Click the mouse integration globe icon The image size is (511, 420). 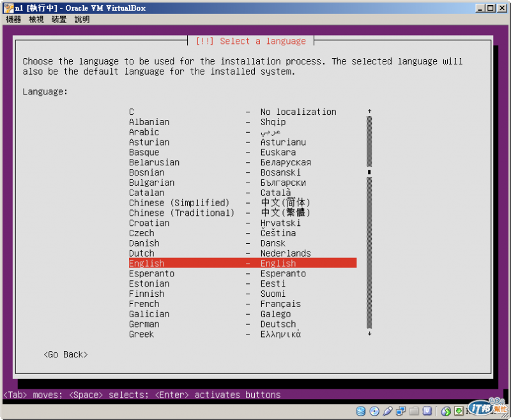[x=445, y=411]
